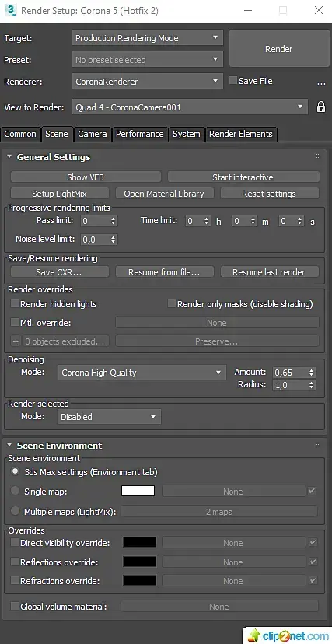Switch to the Camera tab
The height and width of the screenshot is (644, 332).
93,134
